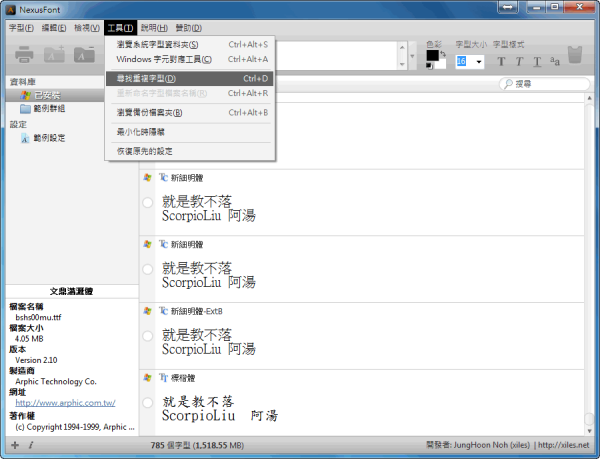The width and height of the screenshot is (600, 459).
Task: Choose Windows 字元對應工具(C) menu item
Action: click(x=190, y=59)
